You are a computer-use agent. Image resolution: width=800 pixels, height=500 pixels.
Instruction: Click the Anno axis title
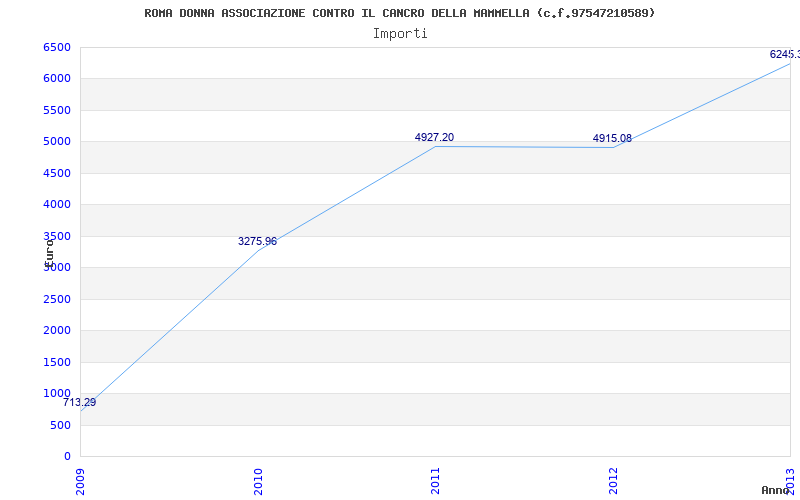pos(775,490)
